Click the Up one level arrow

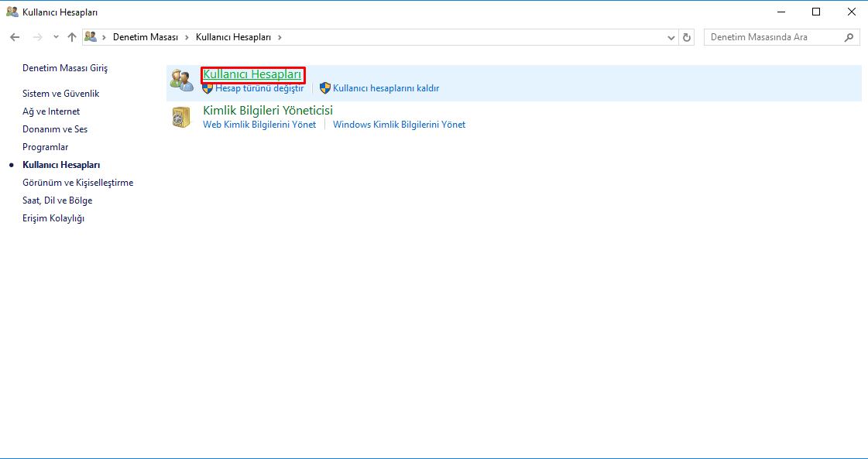[72, 37]
